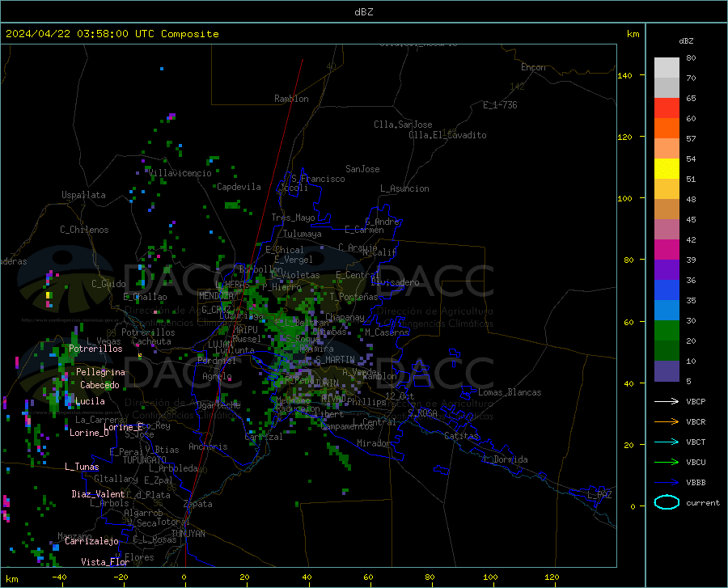Screen dimensions: 728x588
Task: Click the 'Catitas' label on map
Action: pos(461,436)
